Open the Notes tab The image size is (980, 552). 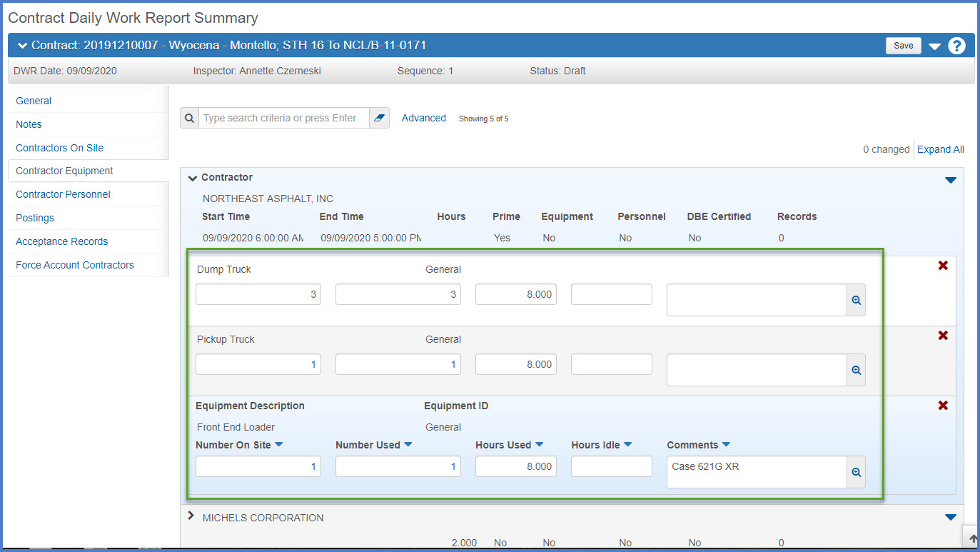click(29, 124)
